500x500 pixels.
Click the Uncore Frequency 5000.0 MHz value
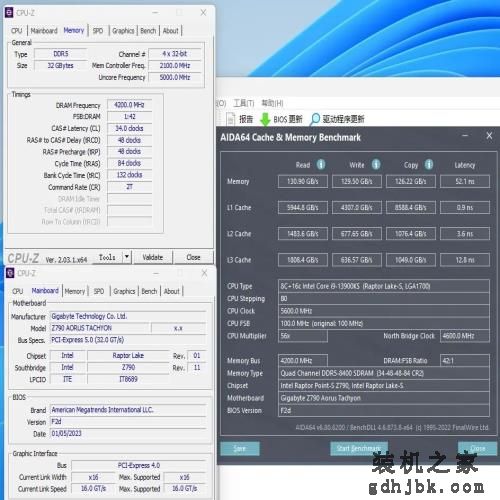tap(175, 77)
